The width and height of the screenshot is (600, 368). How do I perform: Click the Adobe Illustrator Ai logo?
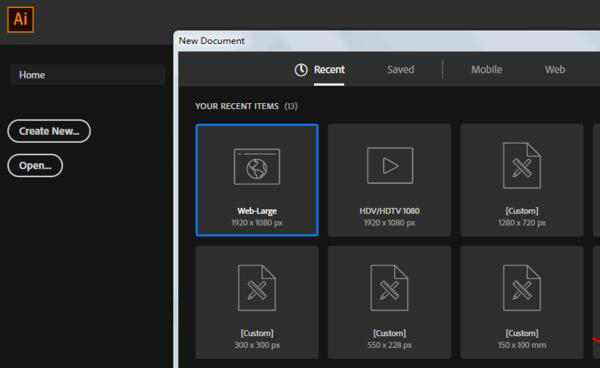(20, 20)
